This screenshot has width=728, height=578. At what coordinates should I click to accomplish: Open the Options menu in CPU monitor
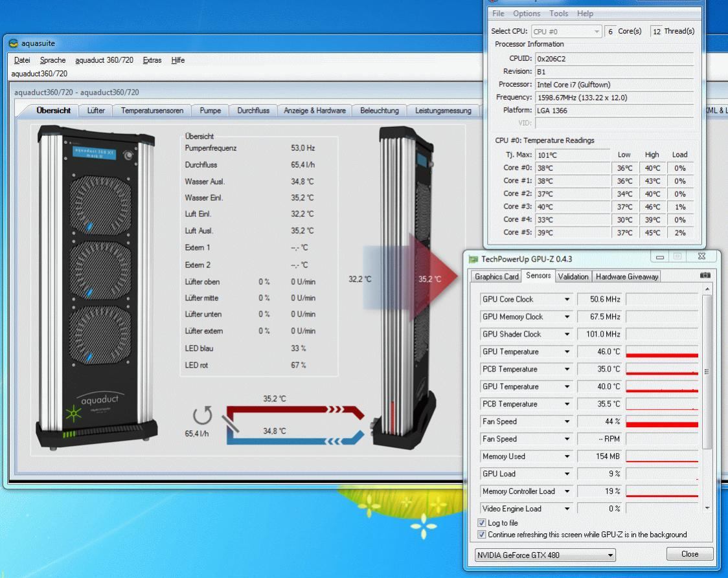point(527,14)
